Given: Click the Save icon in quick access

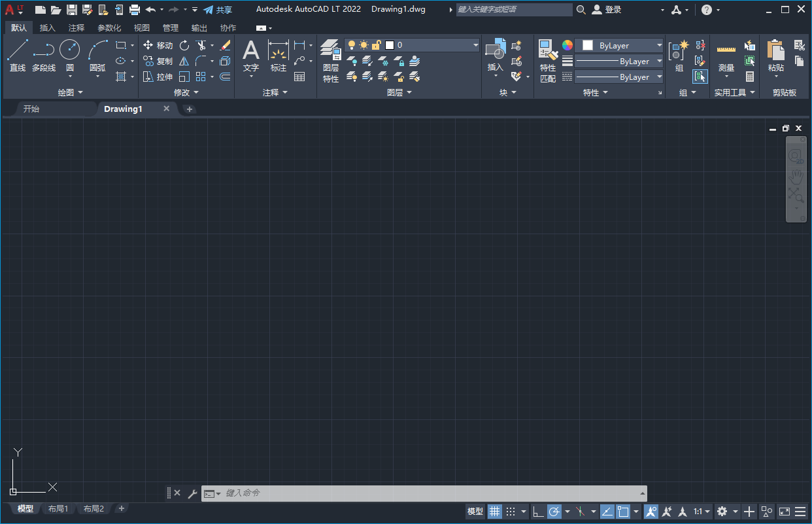Looking at the screenshot, I should (x=72, y=10).
